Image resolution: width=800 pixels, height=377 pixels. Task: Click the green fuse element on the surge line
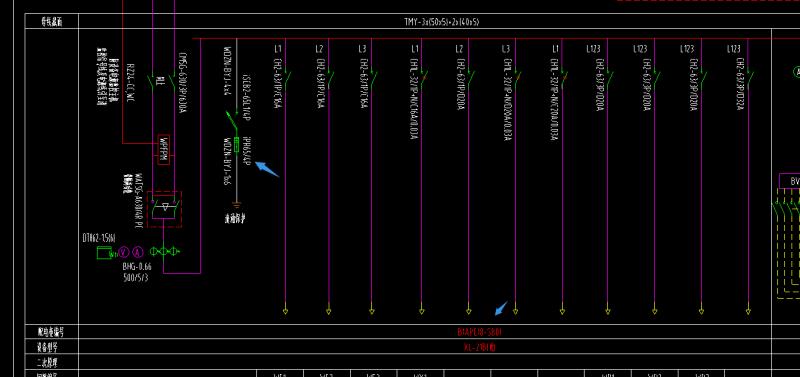[x=236, y=141]
